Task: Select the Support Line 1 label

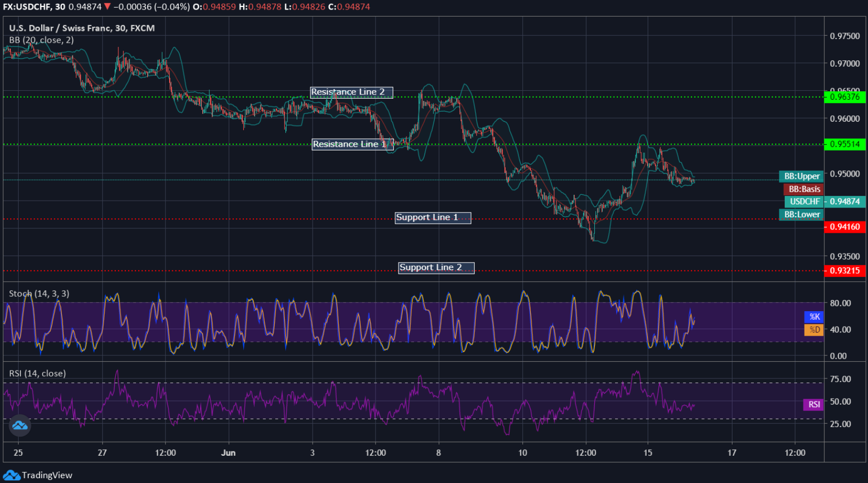Action: 433,217
